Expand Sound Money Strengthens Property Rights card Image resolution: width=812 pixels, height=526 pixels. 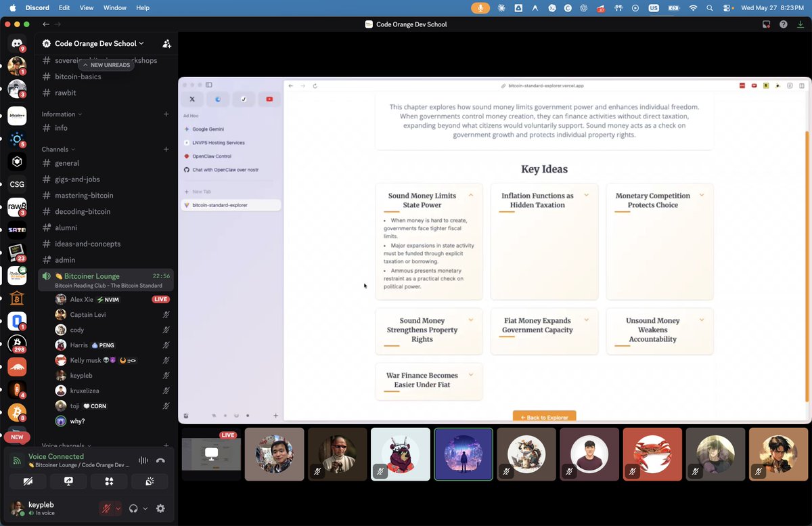coord(470,320)
